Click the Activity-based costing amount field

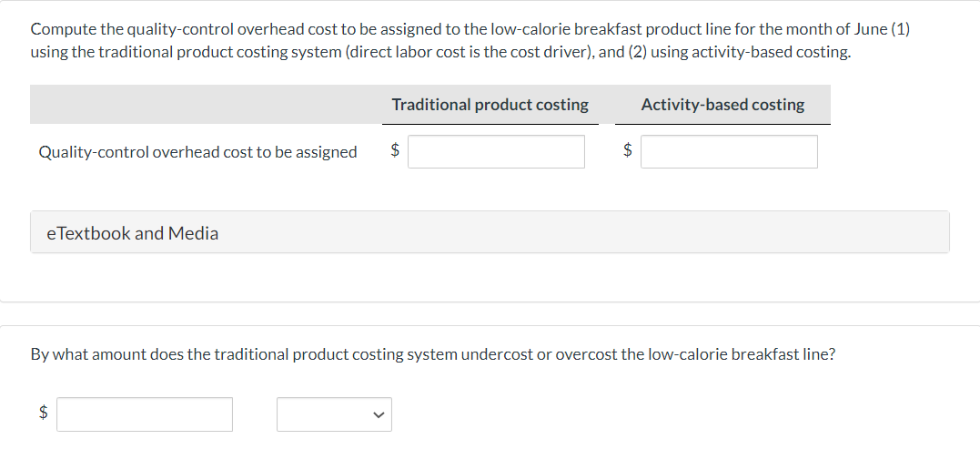729,151
